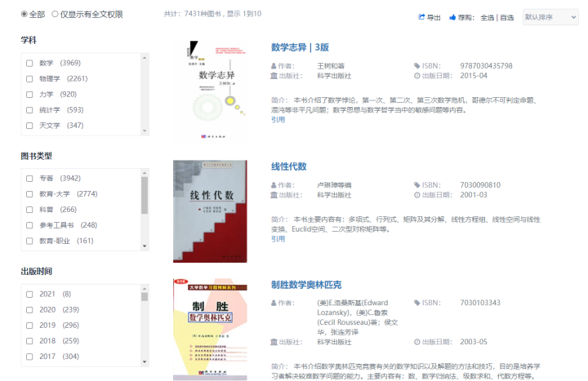
Task: Check the 2021 (8) year checkbox
Action: pyautogui.click(x=29, y=294)
